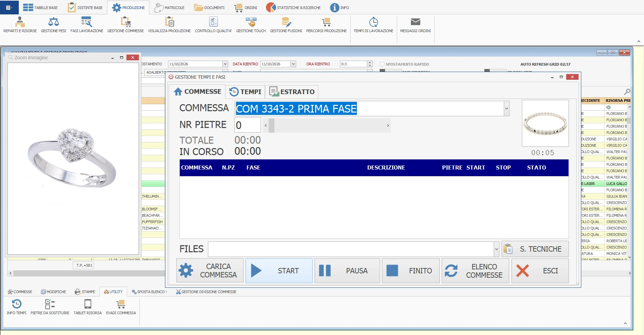Switch to the Produzione ribbon tab
The width and height of the screenshot is (644, 335).
(x=128, y=7)
